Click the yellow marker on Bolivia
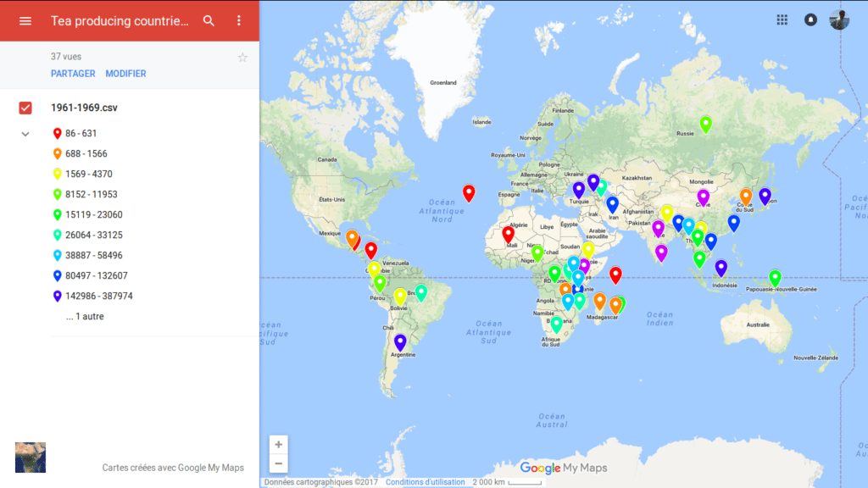This screenshot has height=488, width=868. pos(400,296)
